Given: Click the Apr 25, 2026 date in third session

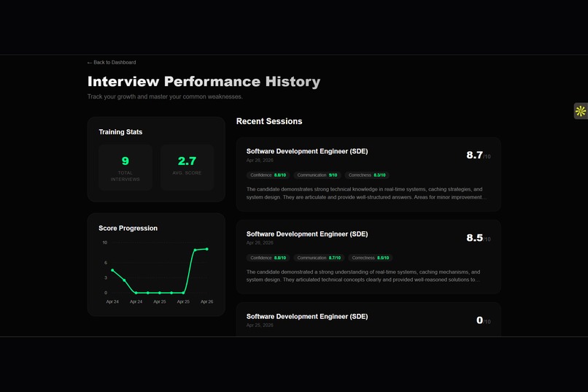Looking at the screenshot, I should tap(260, 326).
